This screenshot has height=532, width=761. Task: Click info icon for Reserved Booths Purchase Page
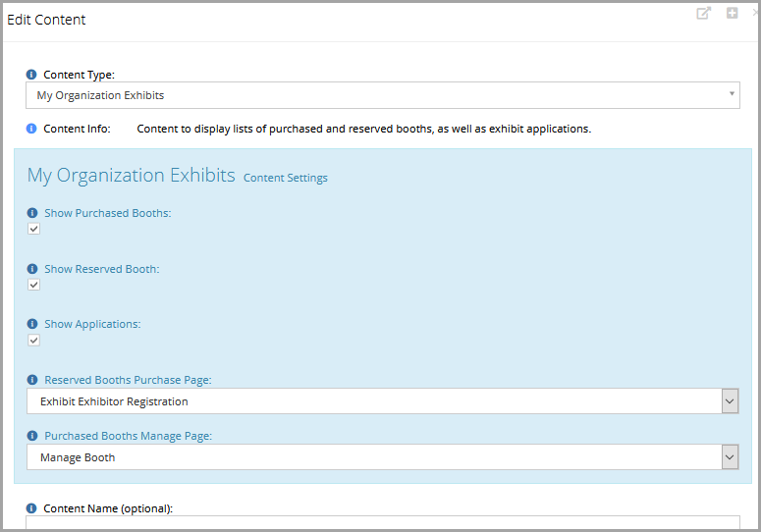(32, 380)
